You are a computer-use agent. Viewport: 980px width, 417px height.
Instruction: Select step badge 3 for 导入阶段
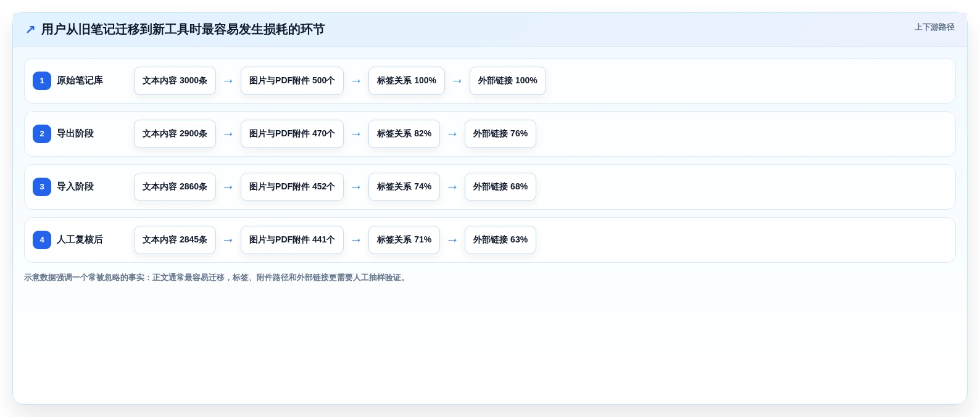tap(42, 187)
